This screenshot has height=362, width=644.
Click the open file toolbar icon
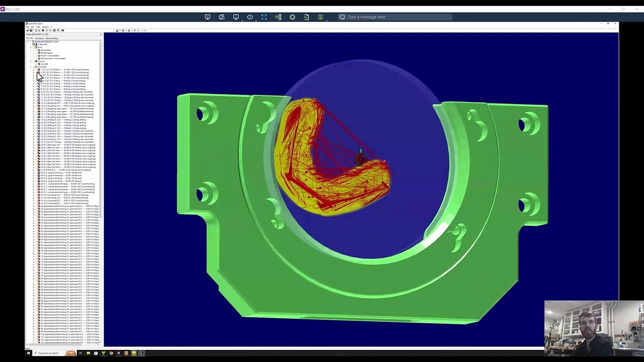click(x=28, y=30)
